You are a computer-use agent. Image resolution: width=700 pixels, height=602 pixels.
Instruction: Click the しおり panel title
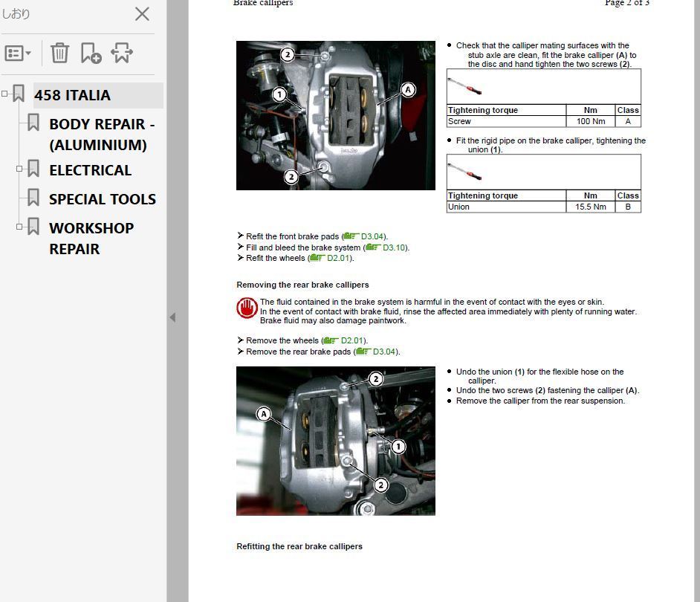pos(16,14)
